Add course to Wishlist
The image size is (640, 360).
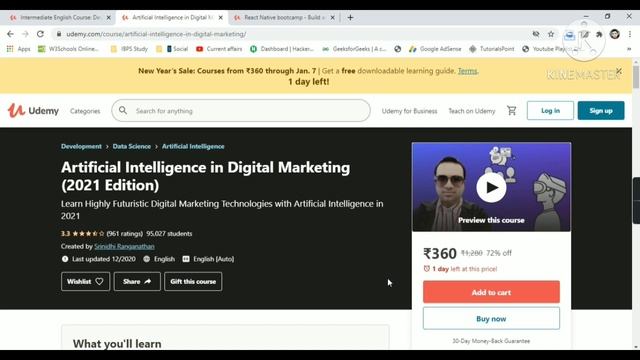(x=85, y=282)
